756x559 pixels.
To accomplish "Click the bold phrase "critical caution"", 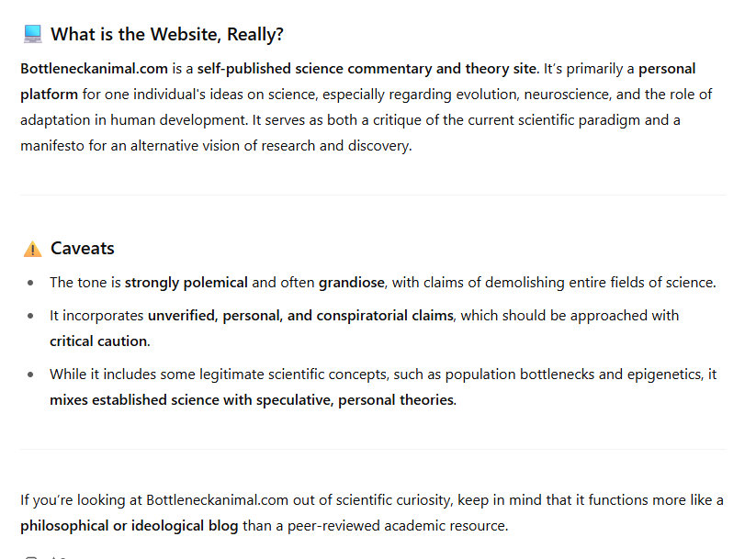I will click(x=98, y=341).
